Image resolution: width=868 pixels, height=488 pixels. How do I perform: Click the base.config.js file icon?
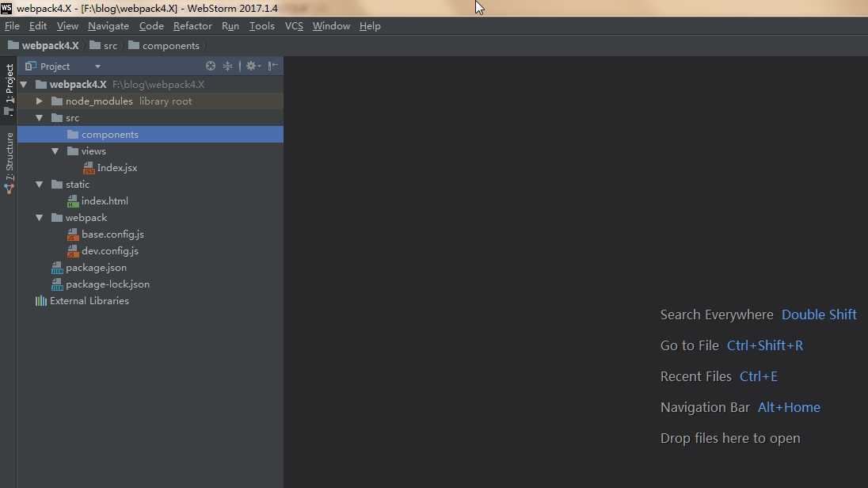(73, 234)
